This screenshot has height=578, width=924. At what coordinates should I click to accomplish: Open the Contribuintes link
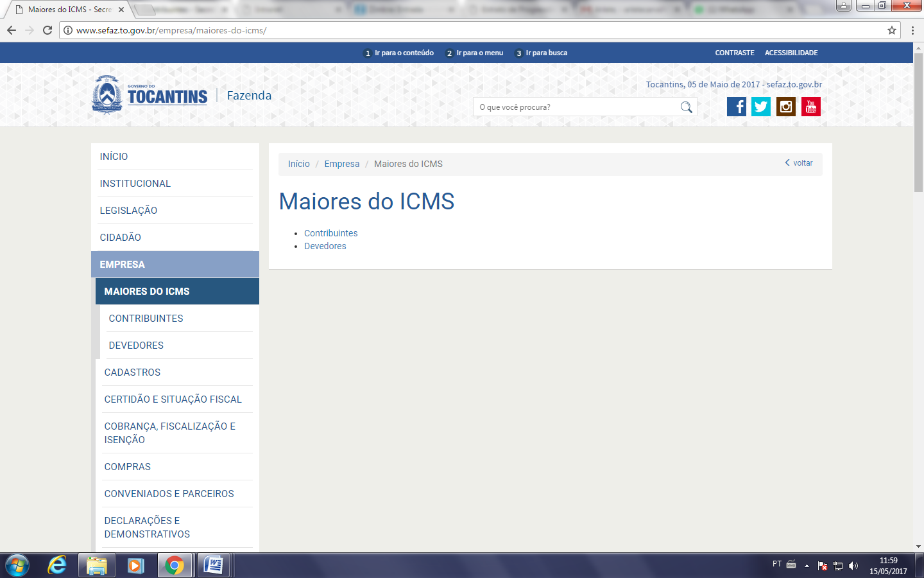click(330, 233)
